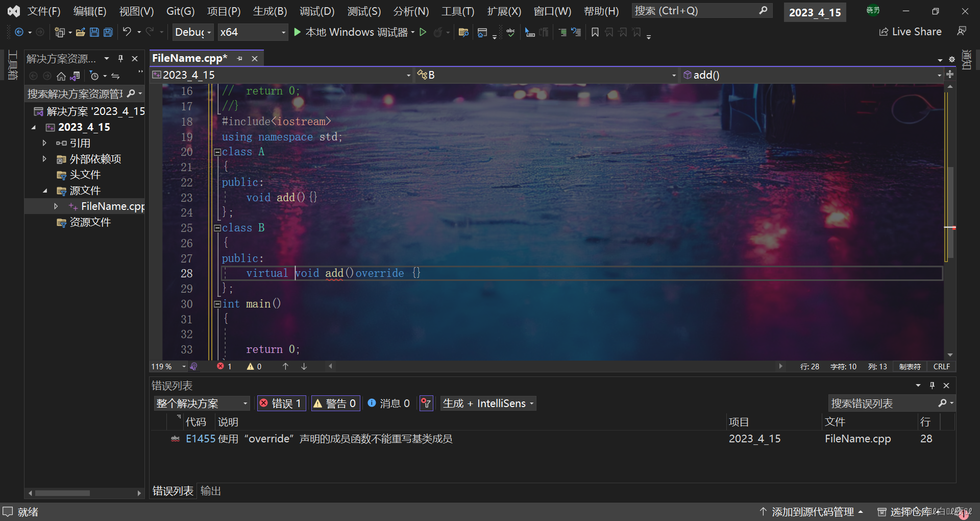Open the 编辑(E) menu
This screenshot has height=521, width=980.
tap(90, 11)
